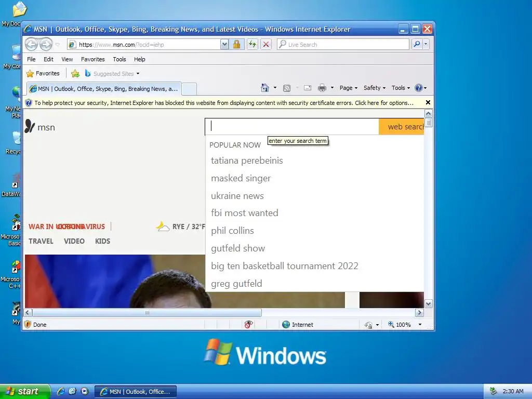Select suggestion fbi most wanted
Viewport: 532px width, 399px height.
244,213
